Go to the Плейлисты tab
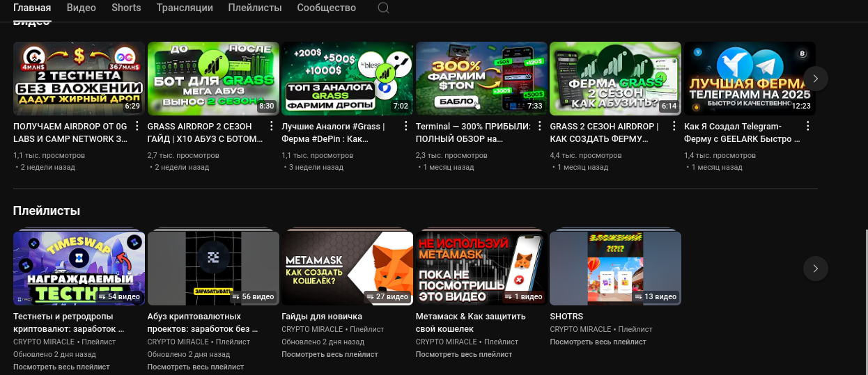The width and height of the screenshot is (868, 375). tap(255, 8)
